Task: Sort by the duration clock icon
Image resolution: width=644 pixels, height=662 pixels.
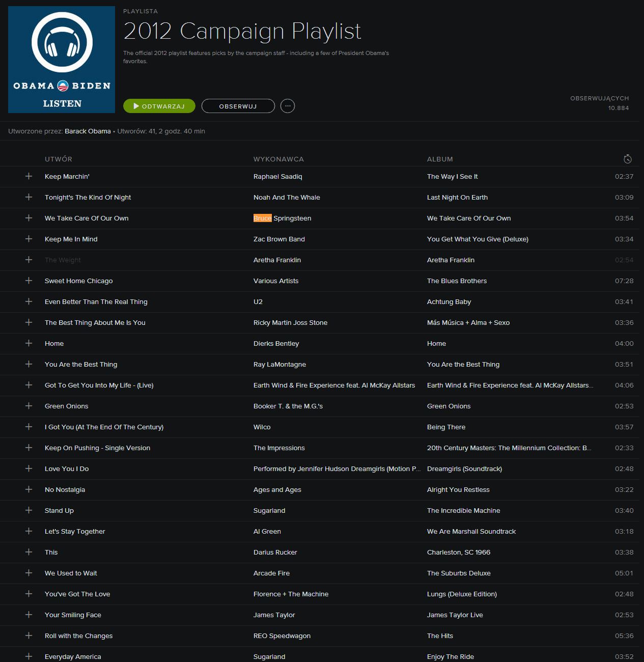Action: [628, 159]
